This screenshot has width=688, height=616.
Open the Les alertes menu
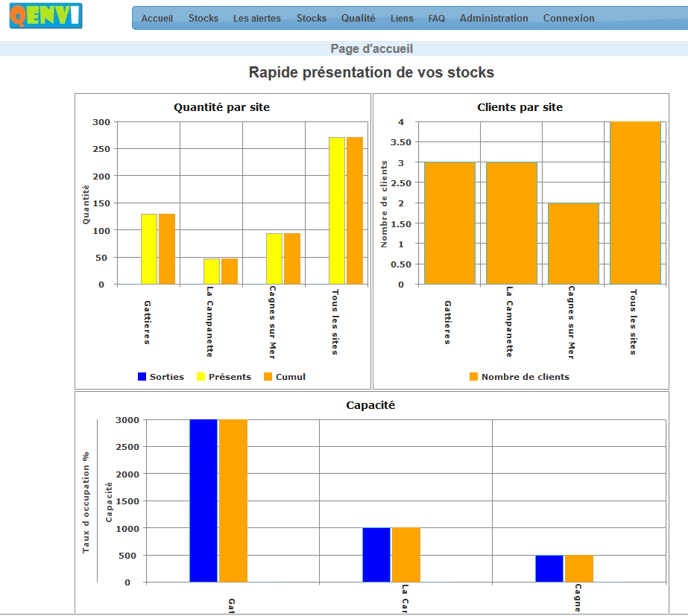pyautogui.click(x=257, y=19)
